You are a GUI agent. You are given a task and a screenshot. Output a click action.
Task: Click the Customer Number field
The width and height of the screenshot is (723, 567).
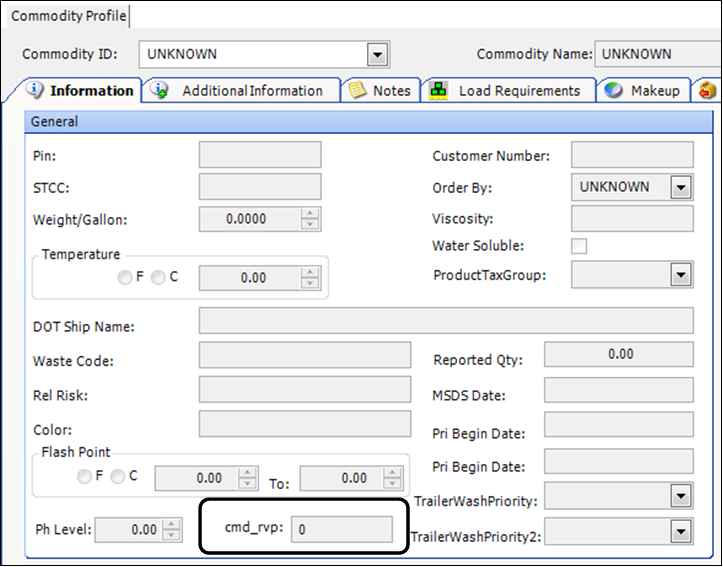pos(632,155)
